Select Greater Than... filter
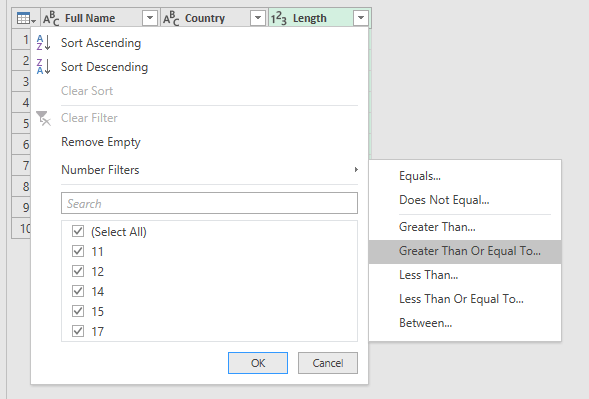 pyautogui.click(x=465, y=227)
